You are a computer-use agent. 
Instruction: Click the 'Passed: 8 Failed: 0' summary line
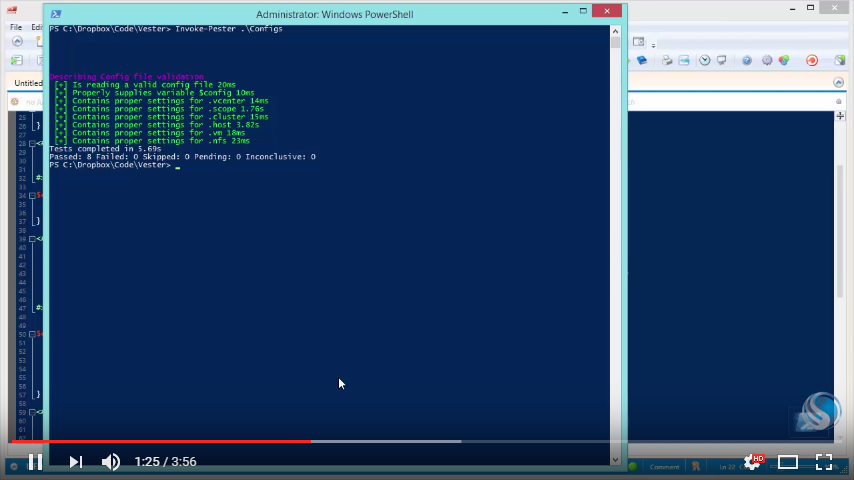tap(182, 157)
